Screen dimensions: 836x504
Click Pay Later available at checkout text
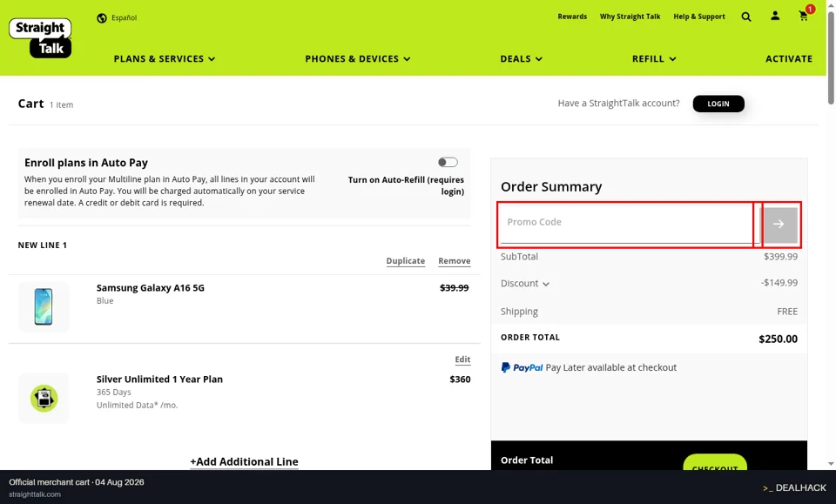pyautogui.click(x=611, y=367)
